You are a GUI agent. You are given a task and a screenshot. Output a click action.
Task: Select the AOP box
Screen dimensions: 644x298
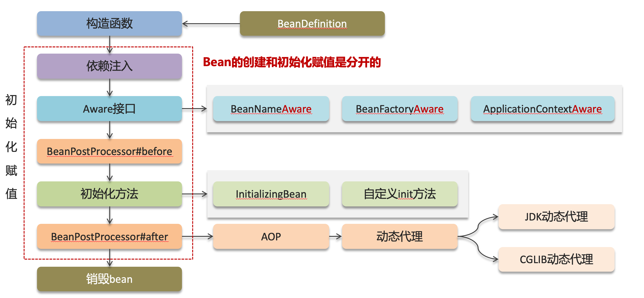(271, 236)
